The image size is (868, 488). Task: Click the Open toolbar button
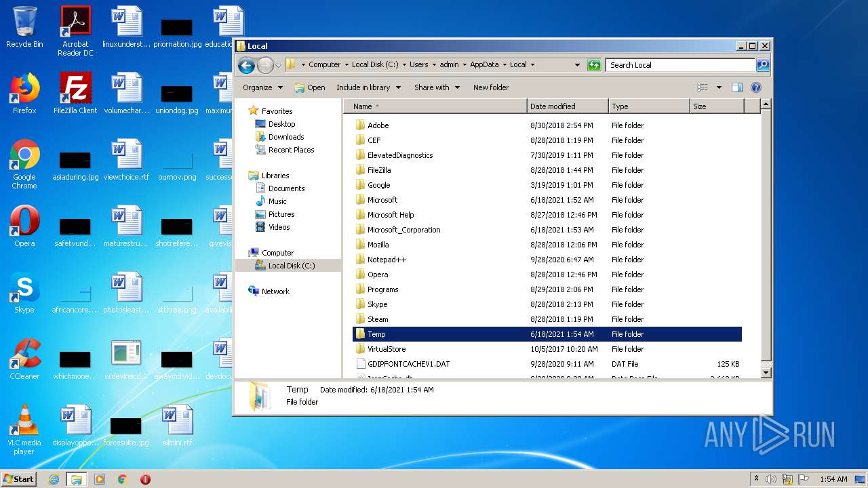pos(310,87)
